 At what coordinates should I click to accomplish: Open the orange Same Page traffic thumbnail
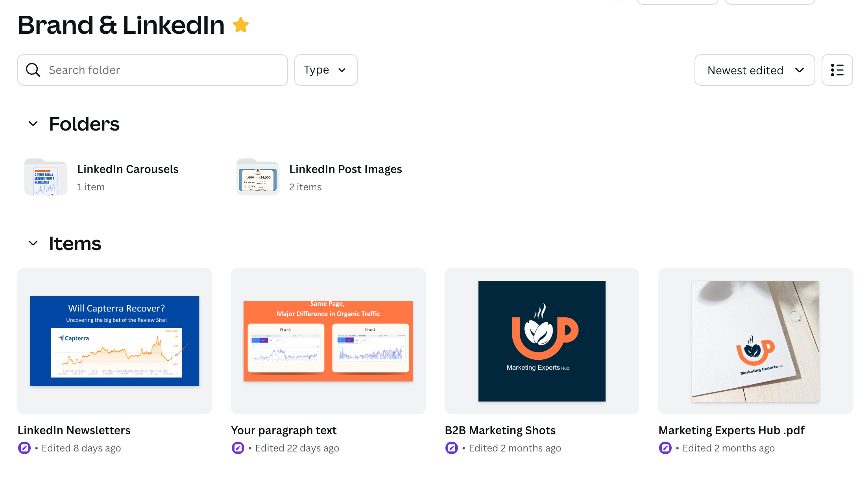[x=328, y=341]
